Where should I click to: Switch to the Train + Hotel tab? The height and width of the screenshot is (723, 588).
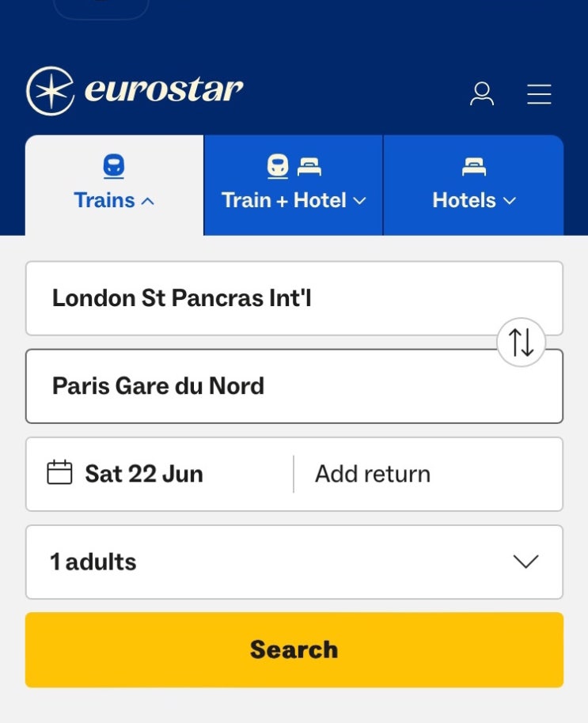(284, 200)
